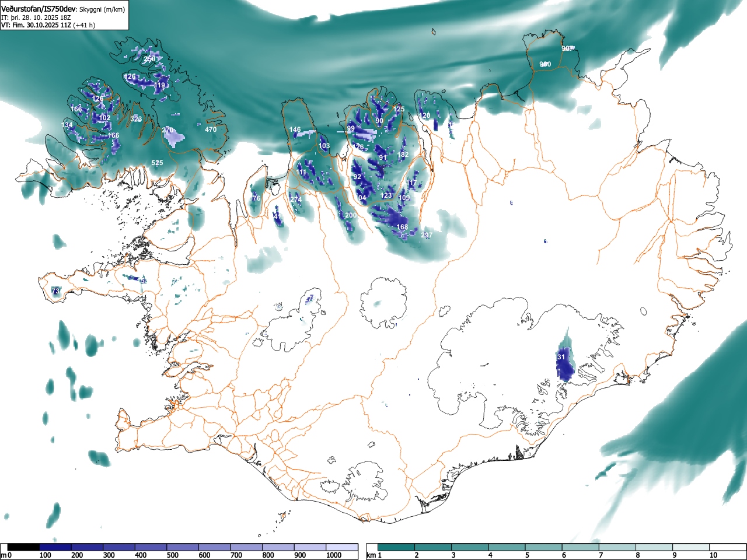Click the visibility value 176 on the map

(x=255, y=198)
